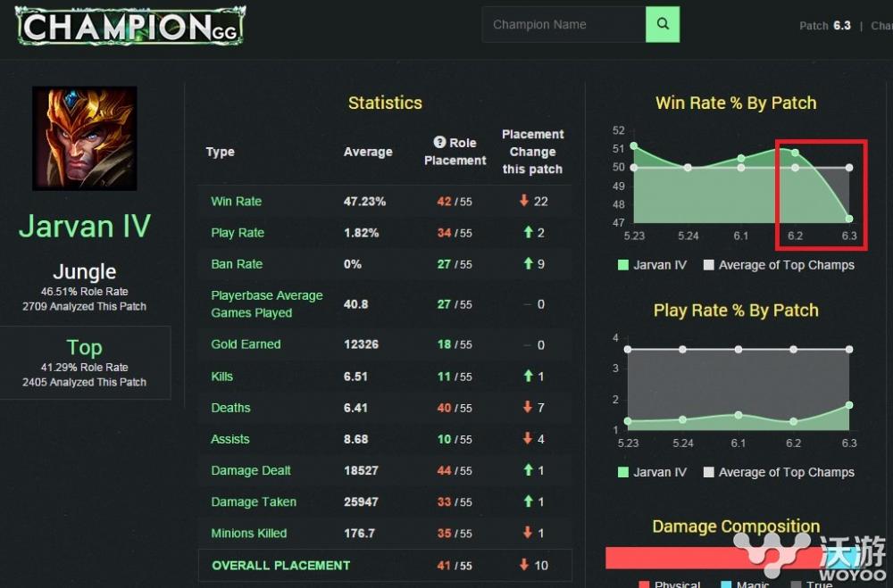Screen dimensions: 893x588
Task: Open the Gold Earned statistic label
Action: pos(246,344)
